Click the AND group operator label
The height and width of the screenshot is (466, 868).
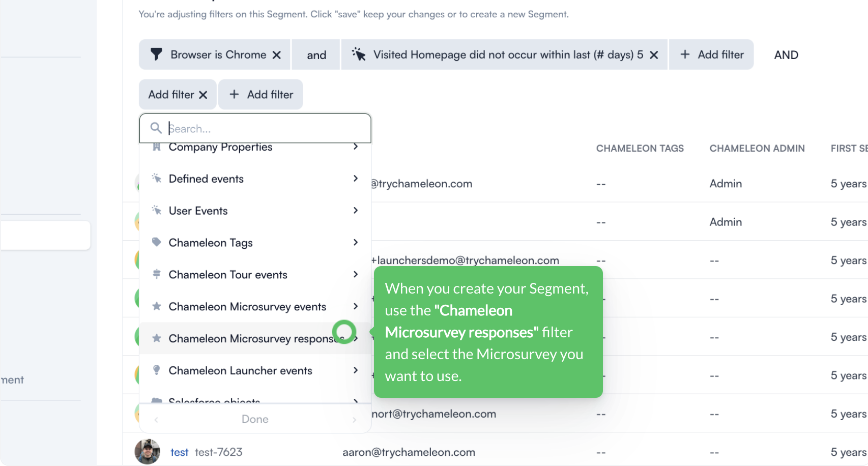(x=786, y=55)
